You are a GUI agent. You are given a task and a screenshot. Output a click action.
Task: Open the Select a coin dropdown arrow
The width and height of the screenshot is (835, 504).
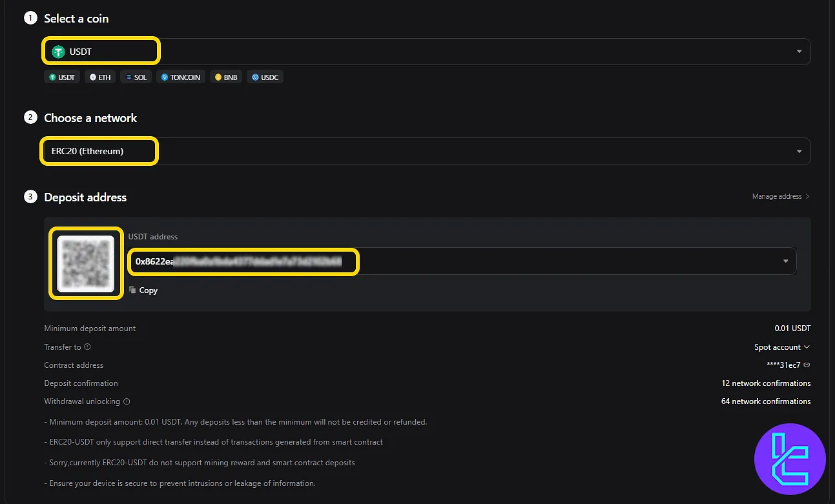[799, 52]
